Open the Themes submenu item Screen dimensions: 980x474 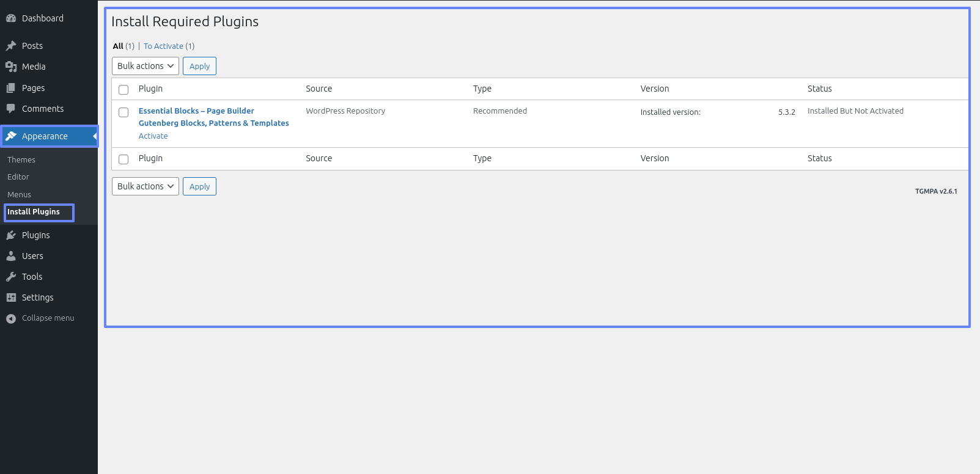(21, 160)
